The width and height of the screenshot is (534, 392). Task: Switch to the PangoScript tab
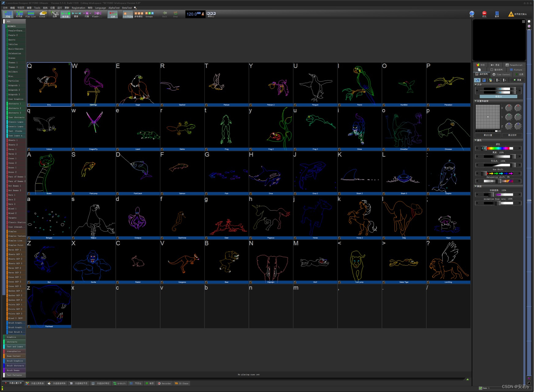514,65
